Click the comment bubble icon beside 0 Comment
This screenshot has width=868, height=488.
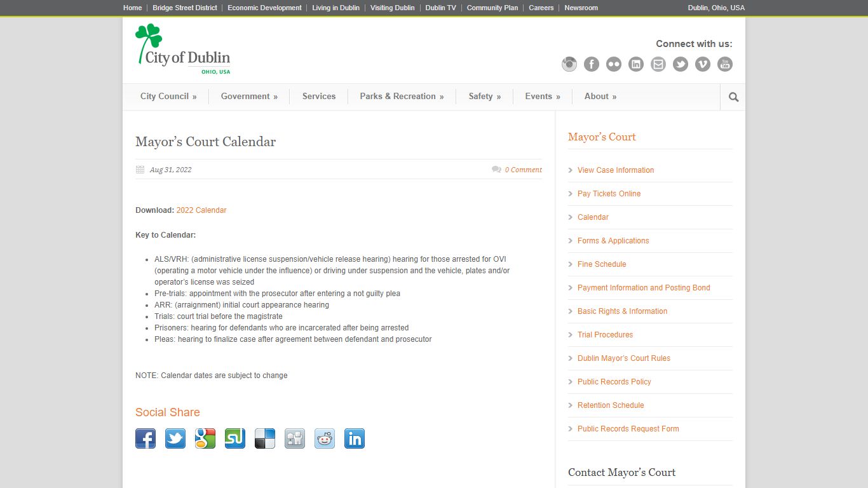point(496,170)
